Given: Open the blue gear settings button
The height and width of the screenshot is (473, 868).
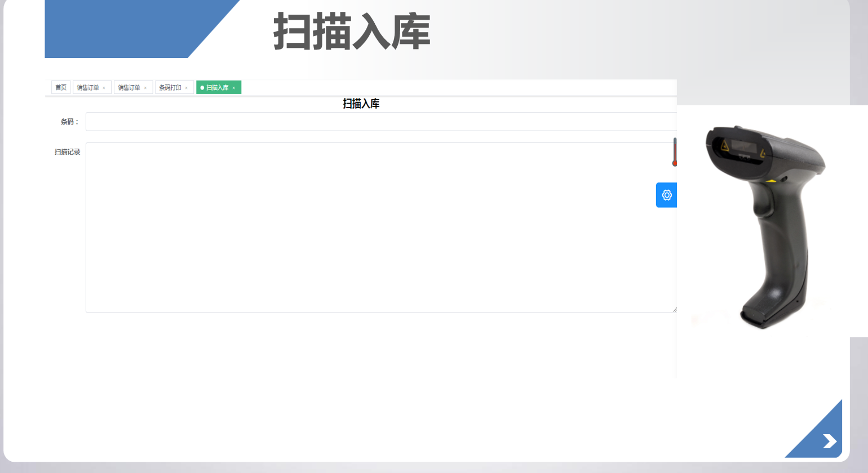Looking at the screenshot, I should coord(666,195).
